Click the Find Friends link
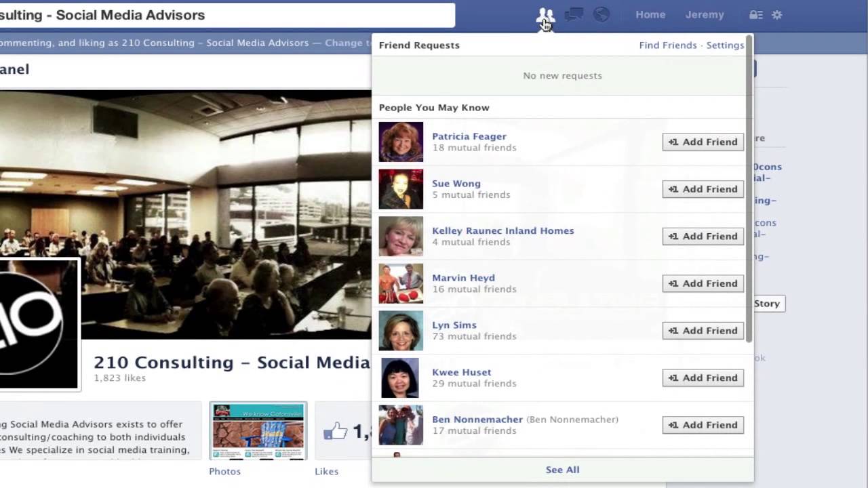This screenshot has width=868, height=488. [668, 45]
